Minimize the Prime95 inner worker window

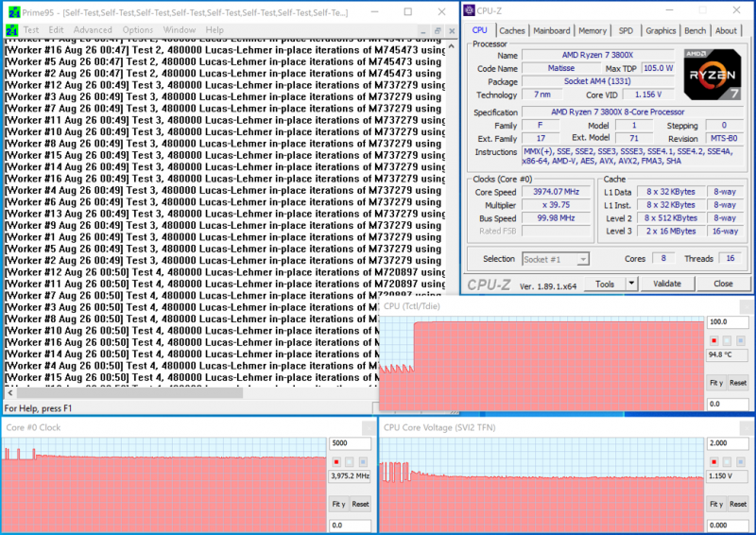coord(422,31)
